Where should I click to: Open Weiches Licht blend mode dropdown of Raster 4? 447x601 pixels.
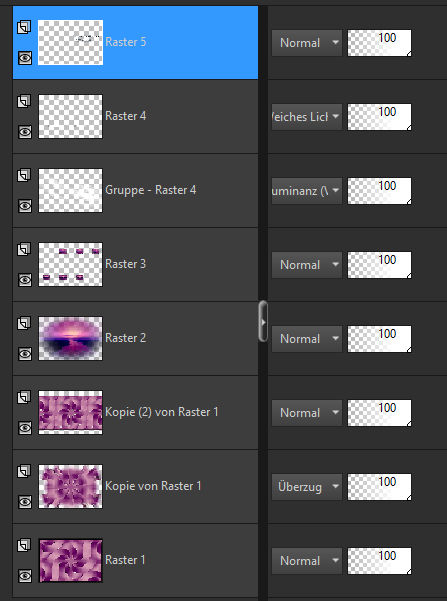coord(307,117)
